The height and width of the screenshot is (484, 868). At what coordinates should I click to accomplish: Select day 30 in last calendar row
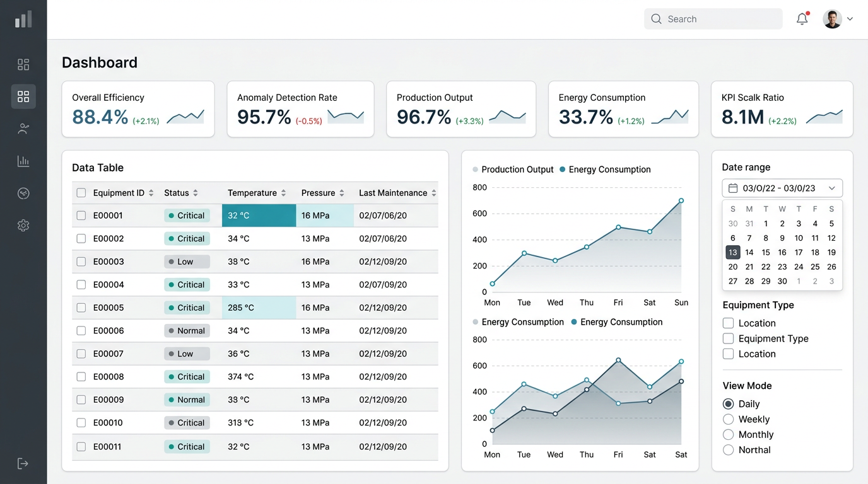pos(782,282)
